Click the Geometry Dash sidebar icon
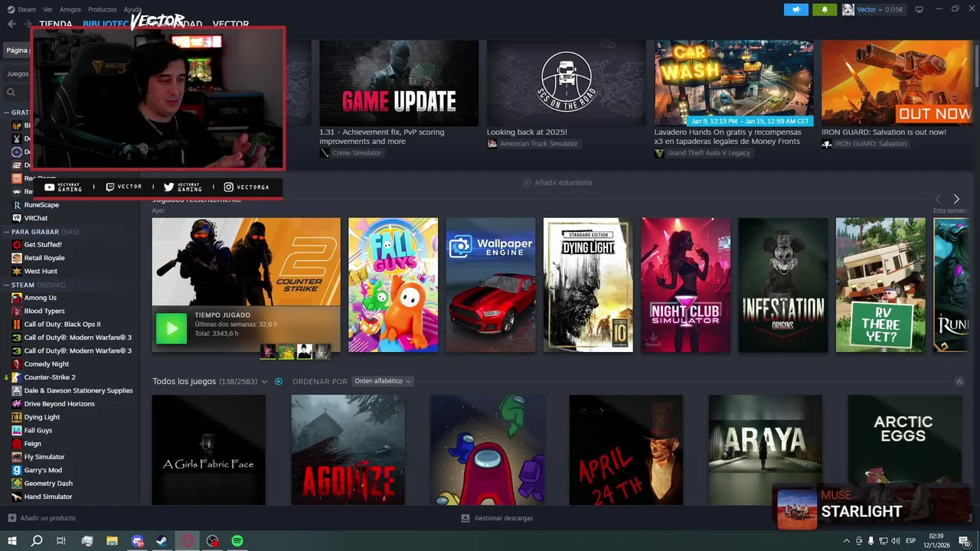Screen dimensions: 980x551 [17, 484]
